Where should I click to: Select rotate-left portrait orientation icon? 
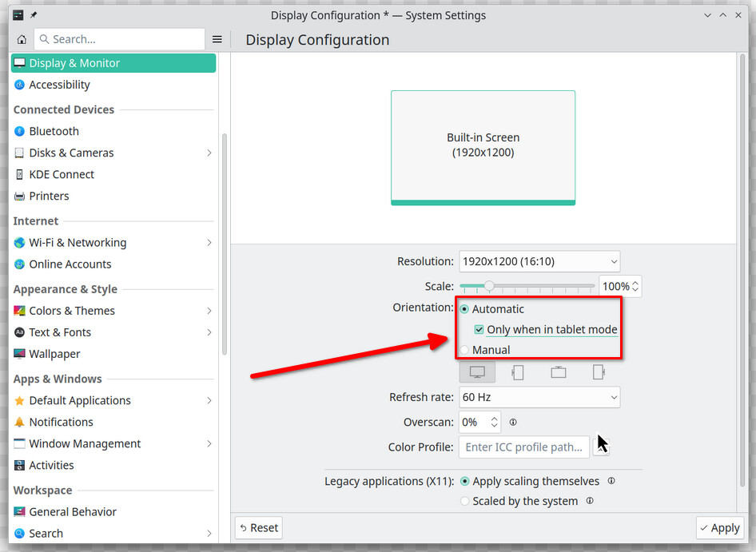point(518,372)
